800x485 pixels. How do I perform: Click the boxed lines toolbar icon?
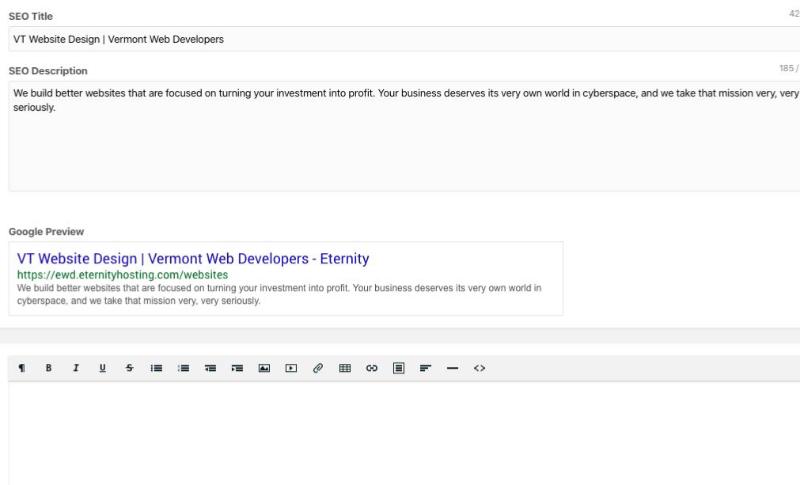[399, 368]
